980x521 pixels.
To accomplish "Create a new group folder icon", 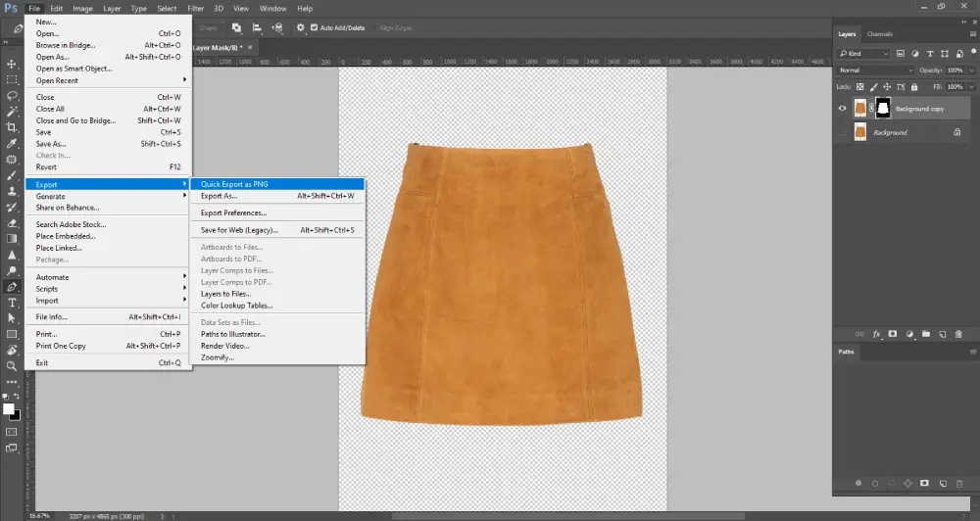I will (x=926, y=334).
